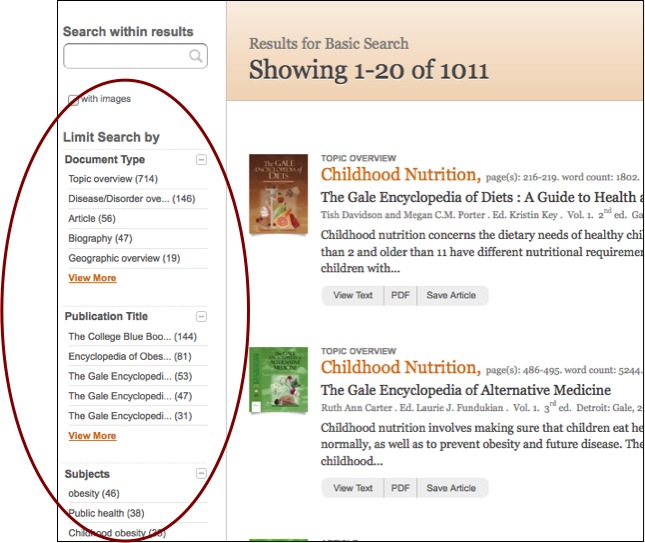Filter by Topic overview (714)
This screenshot has width=645, height=543.
coord(113,179)
